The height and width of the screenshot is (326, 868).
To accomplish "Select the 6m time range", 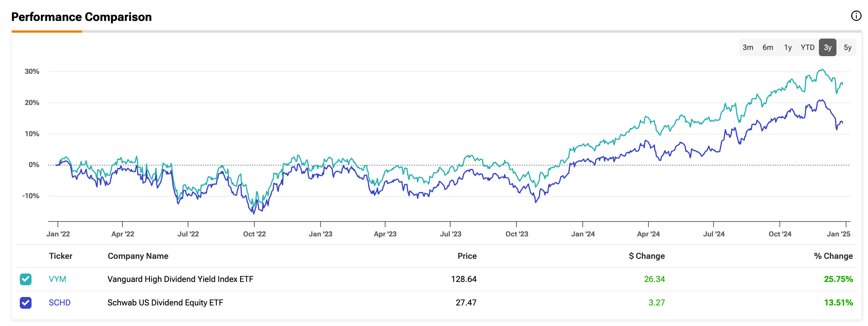I will 768,47.
